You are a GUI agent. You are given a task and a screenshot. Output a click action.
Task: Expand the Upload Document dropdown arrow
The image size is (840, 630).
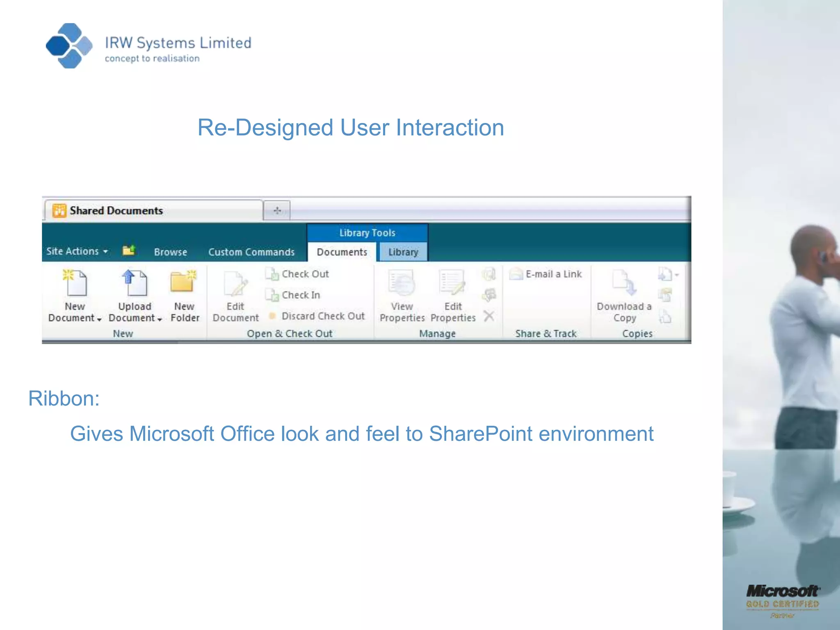click(160, 319)
